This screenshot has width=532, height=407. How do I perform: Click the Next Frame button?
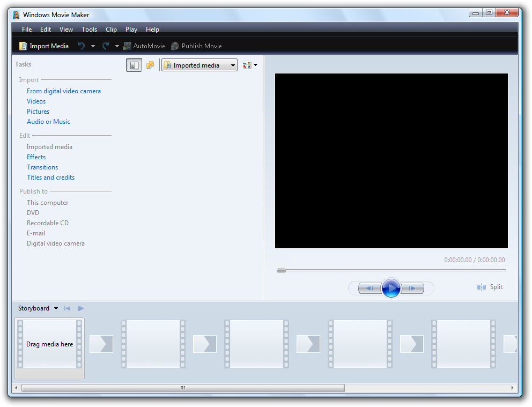[x=412, y=288]
